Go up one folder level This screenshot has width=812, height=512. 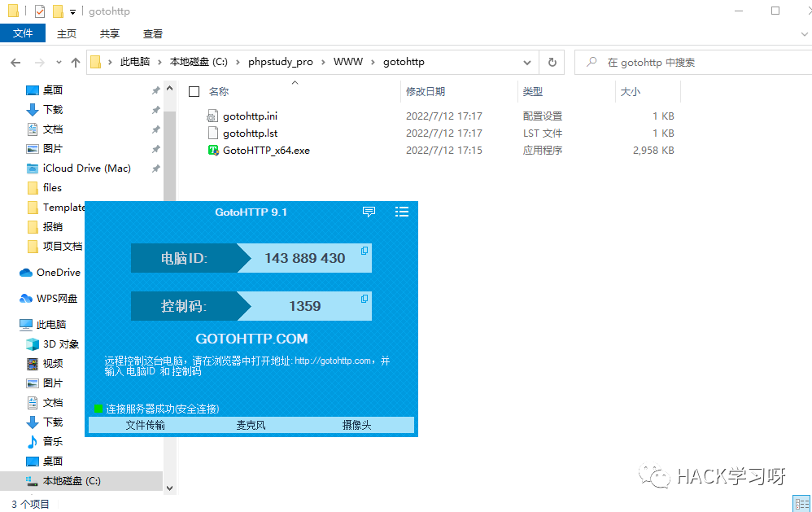(76, 63)
